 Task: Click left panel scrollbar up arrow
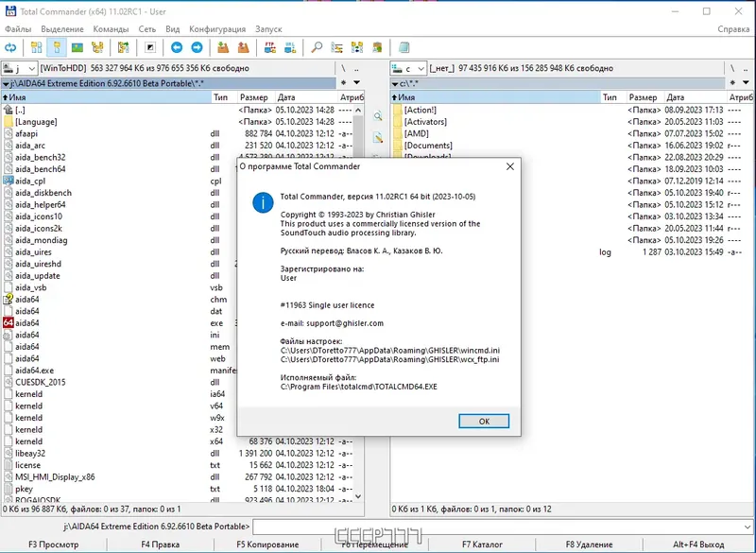(x=358, y=111)
